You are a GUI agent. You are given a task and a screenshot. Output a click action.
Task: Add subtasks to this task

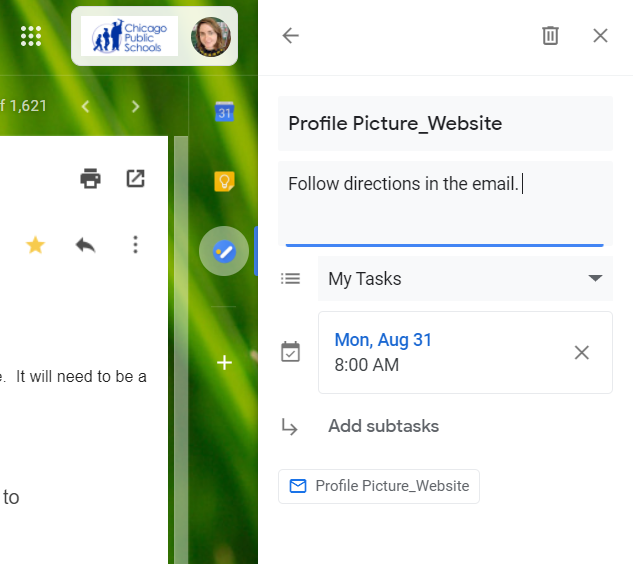point(384,426)
